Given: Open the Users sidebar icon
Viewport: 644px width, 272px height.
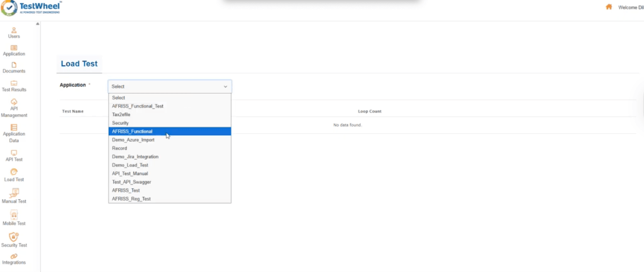Looking at the screenshot, I should (14, 30).
